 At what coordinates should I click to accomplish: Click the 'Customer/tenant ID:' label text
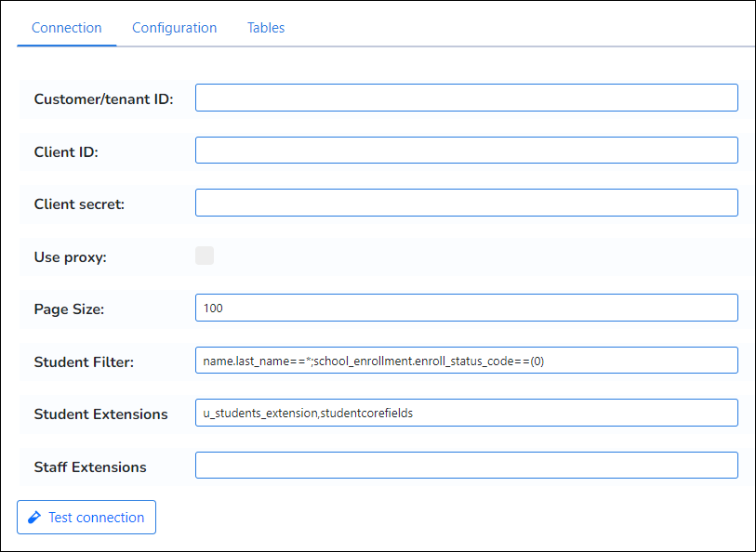pos(103,99)
